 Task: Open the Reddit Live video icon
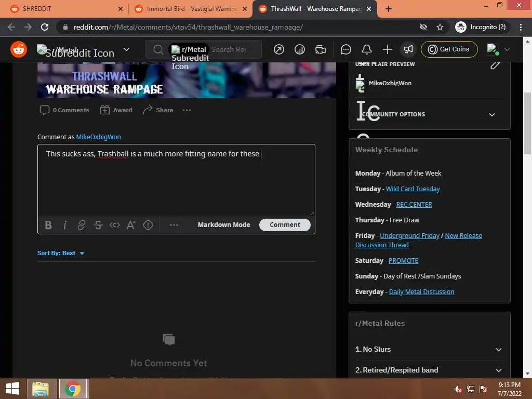click(320, 49)
